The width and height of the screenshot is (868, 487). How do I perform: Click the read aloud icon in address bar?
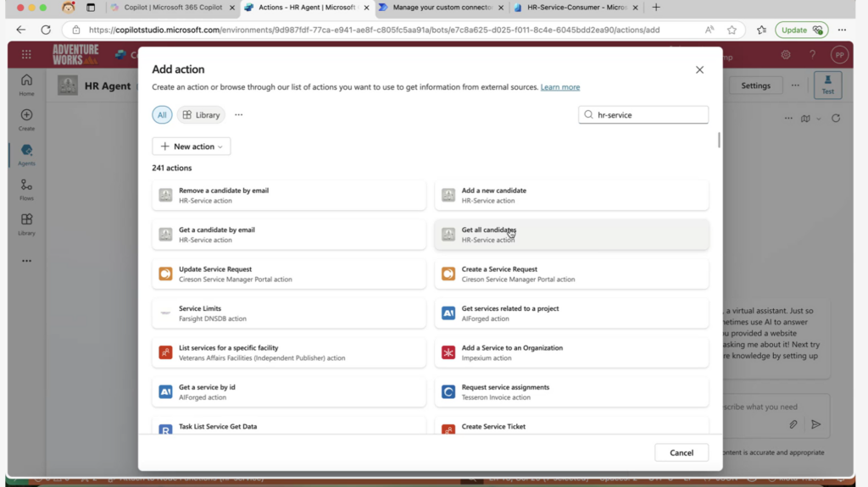(709, 30)
